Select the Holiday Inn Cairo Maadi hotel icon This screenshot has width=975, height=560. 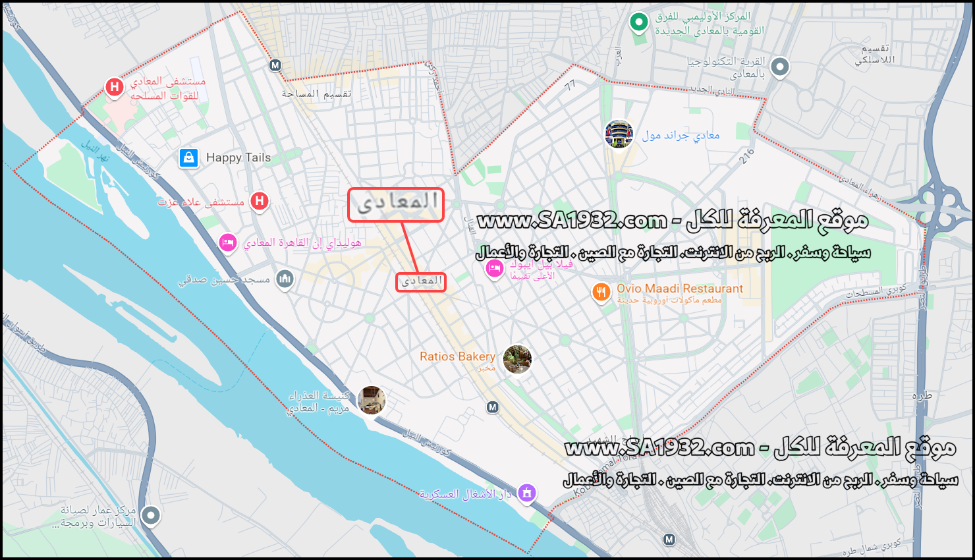point(228,242)
